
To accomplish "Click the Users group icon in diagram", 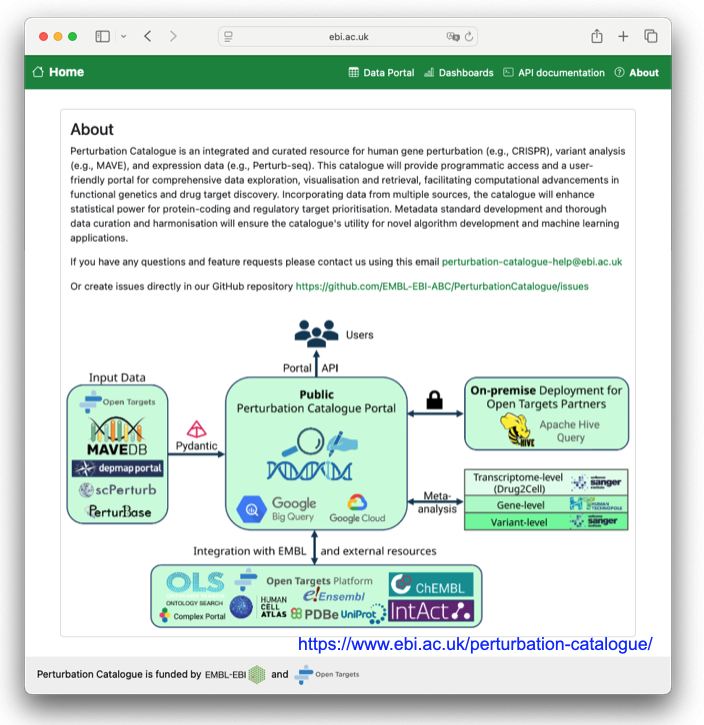I will point(317,333).
